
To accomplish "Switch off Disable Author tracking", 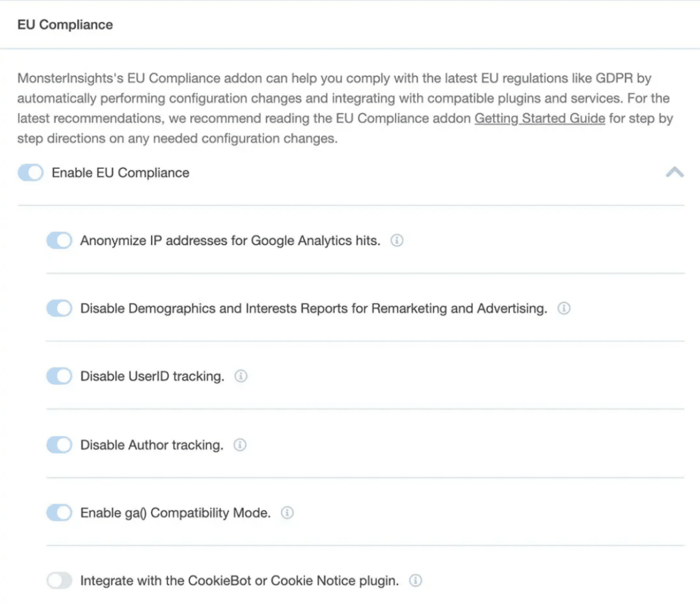I will point(59,444).
